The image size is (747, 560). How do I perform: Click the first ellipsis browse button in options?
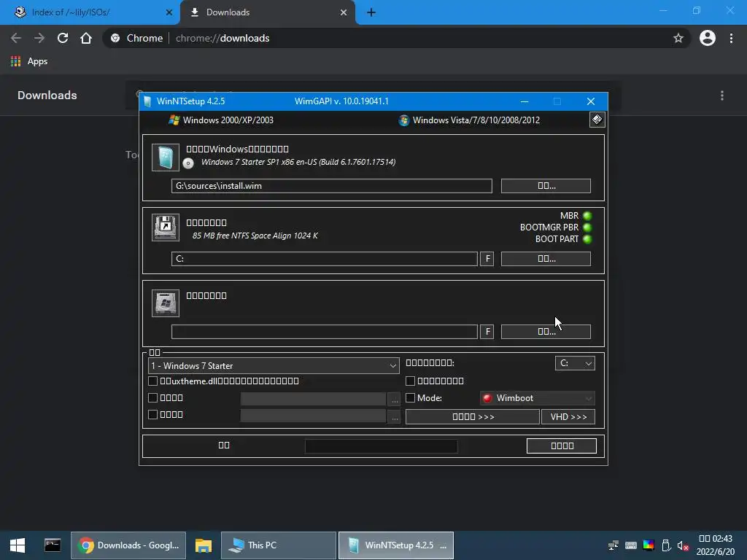(x=395, y=399)
